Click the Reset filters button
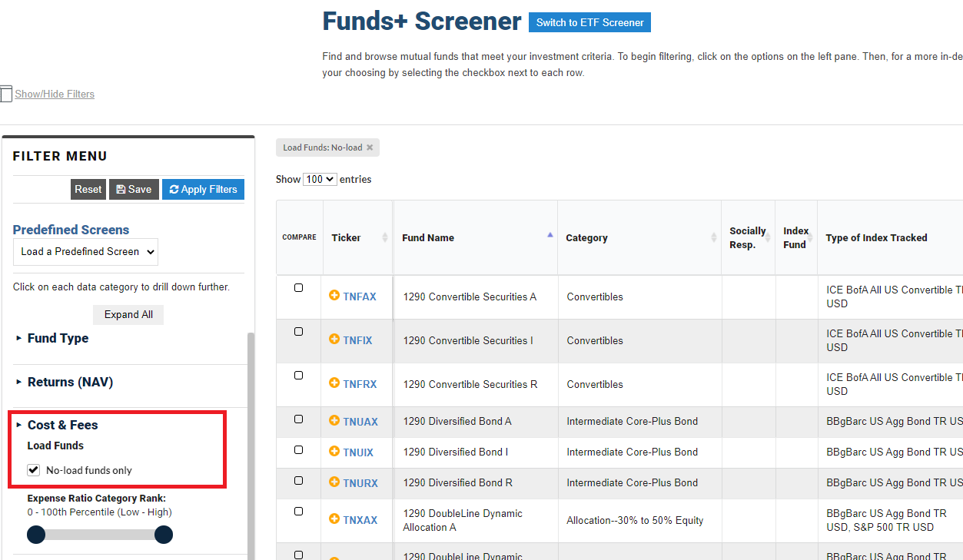This screenshot has width=963, height=560. pos(88,189)
